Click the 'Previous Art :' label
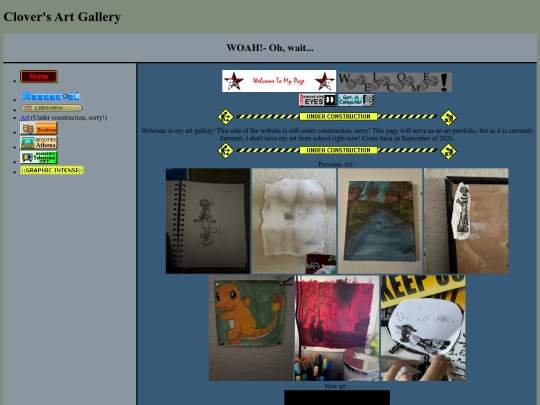 pyautogui.click(x=337, y=164)
